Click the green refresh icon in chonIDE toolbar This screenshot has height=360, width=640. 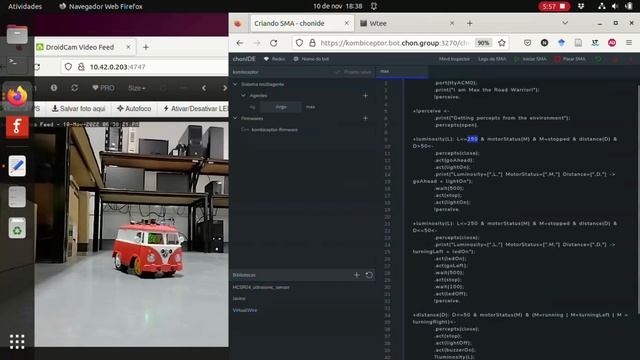(598, 60)
